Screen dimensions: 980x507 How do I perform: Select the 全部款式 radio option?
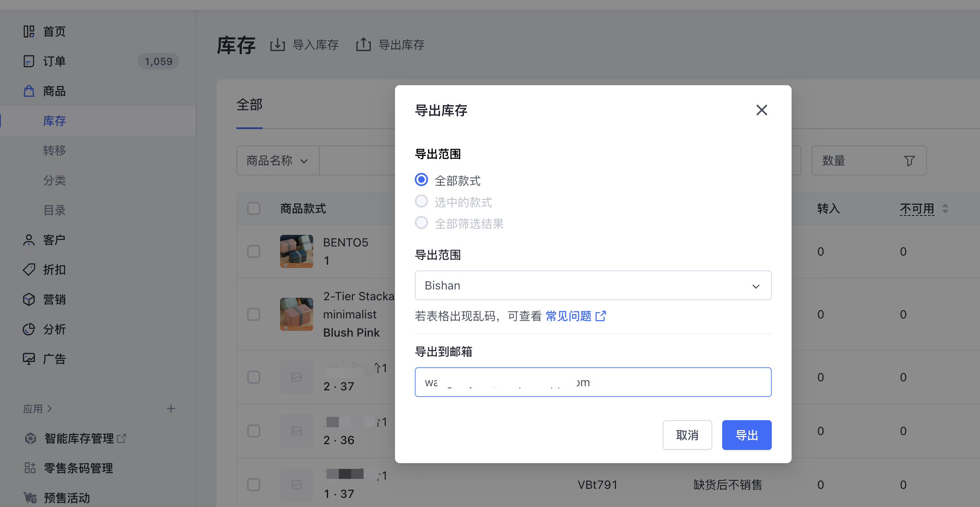coord(421,180)
